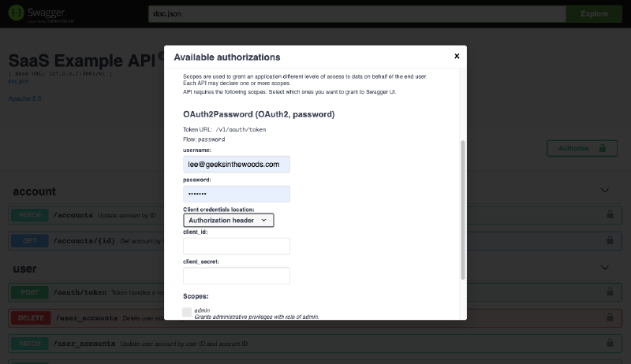631x364 pixels.
Task: Click lock icon on GET /accounts/{id} row
Action: point(610,240)
